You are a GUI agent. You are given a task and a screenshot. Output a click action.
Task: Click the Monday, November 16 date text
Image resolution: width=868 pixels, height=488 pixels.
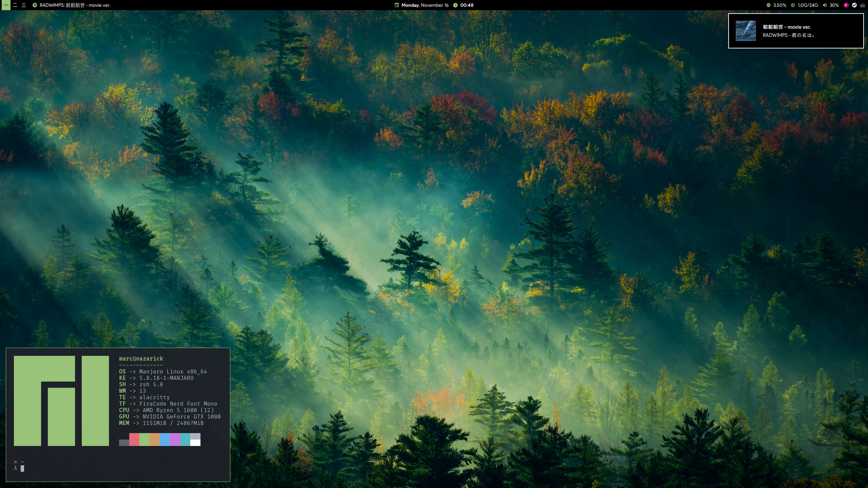(425, 5)
